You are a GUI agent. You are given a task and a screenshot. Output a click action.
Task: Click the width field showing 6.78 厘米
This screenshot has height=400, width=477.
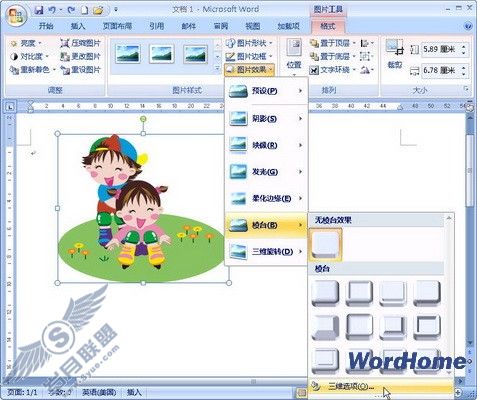(x=439, y=70)
